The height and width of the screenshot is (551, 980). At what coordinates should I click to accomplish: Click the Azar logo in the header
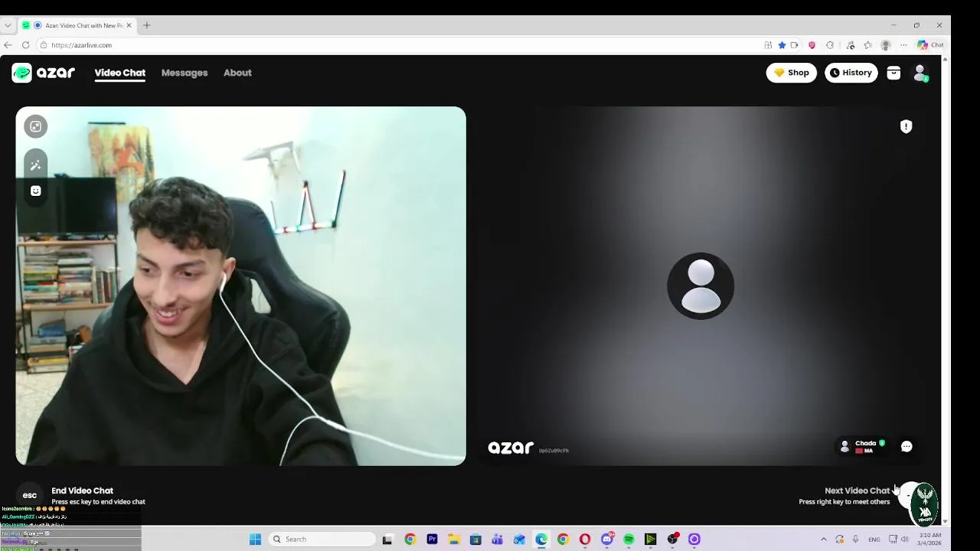[44, 73]
